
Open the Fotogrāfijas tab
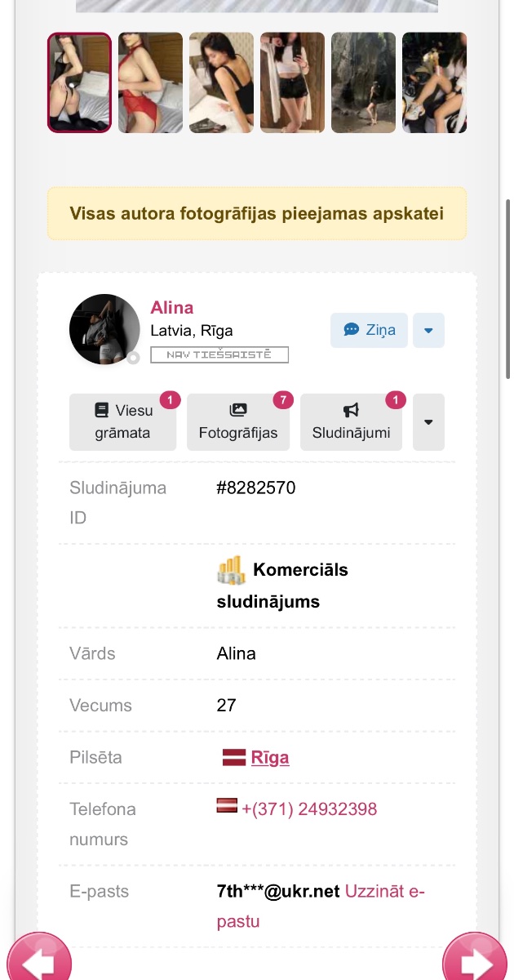[238, 422]
